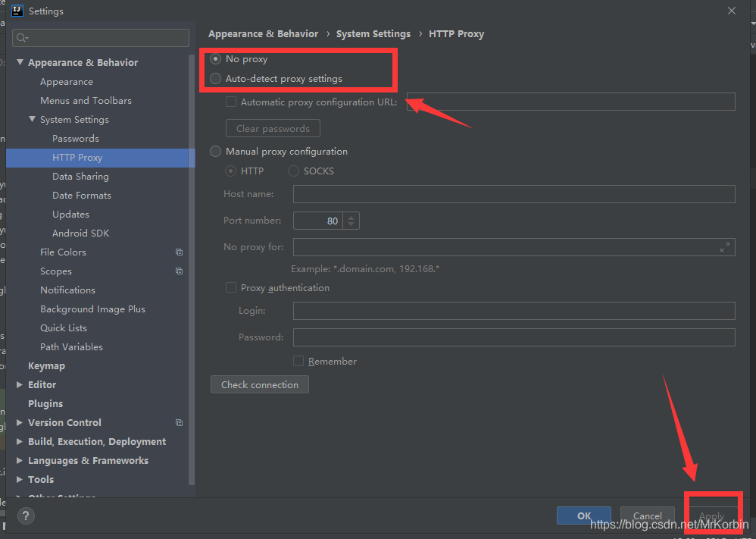This screenshot has width=756, height=539.
Task: Expand the Tools section
Action: coord(20,479)
